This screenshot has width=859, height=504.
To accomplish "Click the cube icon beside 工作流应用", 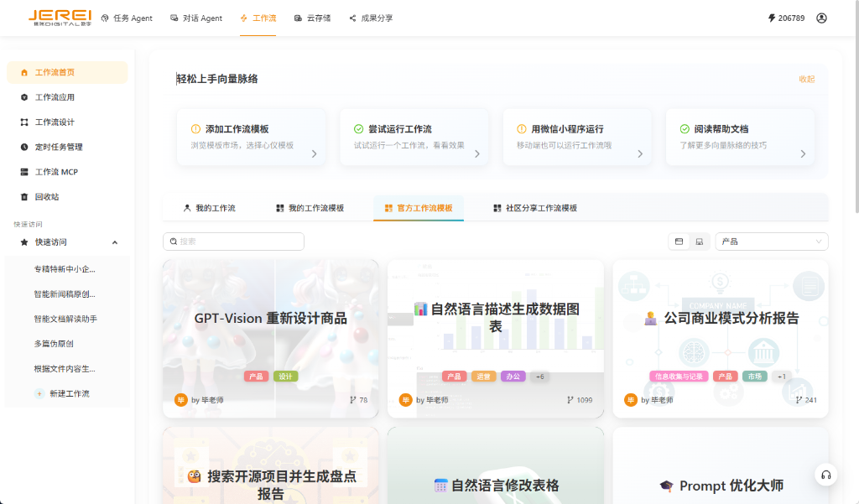I will coord(24,97).
